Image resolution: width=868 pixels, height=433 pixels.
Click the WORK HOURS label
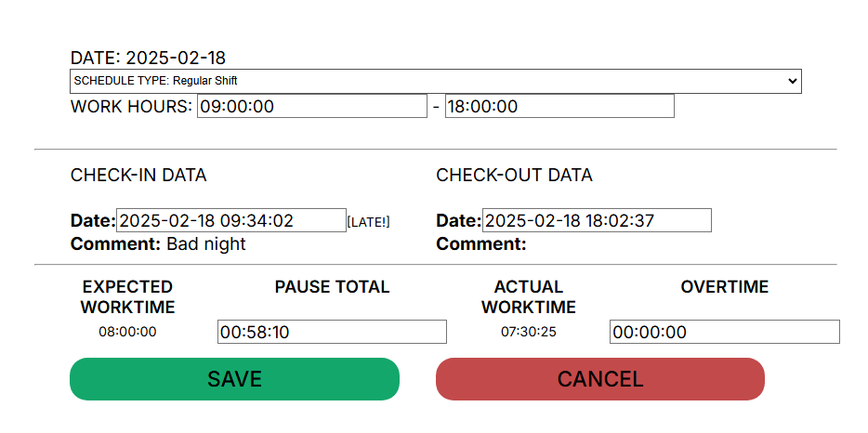pyautogui.click(x=131, y=106)
